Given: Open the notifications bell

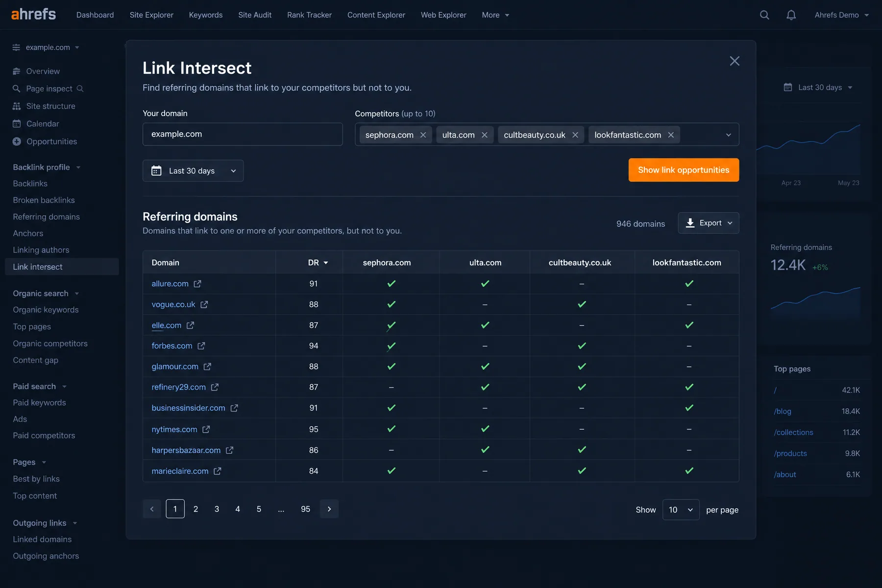Looking at the screenshot, I should coord(791,15).
